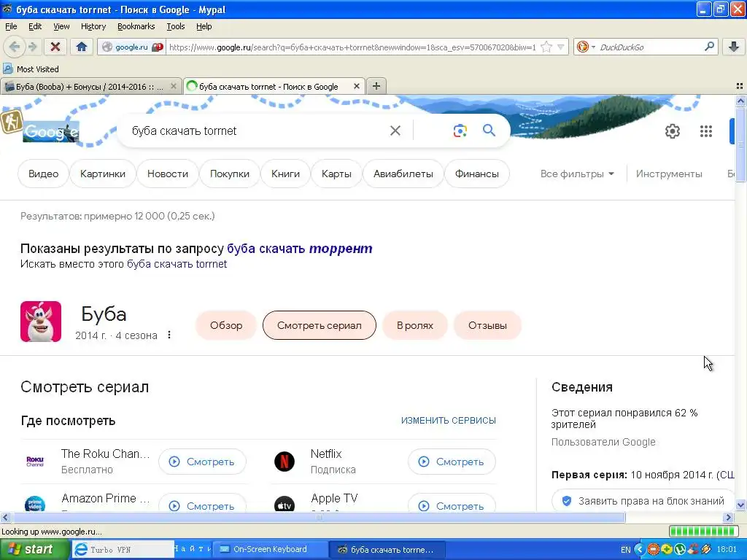Screen dimensions: 747x560
Task: Switch to On-Screen Keyboard in taskbar
Action: 270,550
